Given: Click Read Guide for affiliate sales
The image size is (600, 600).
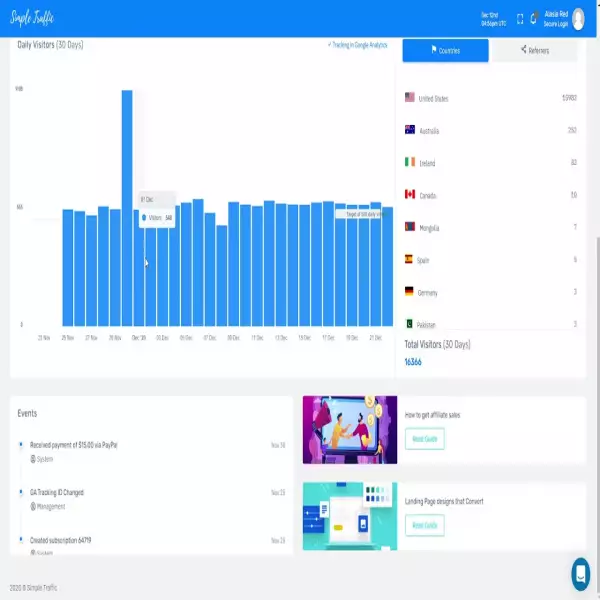Looking at the screenshot, I should 424,439.
